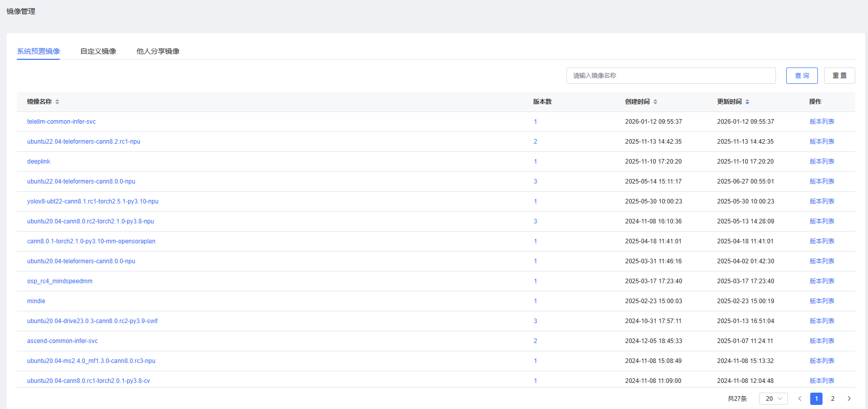This screenshot has height=409, width=868.
Task: Sort by 镜像名称 column sort icon
Action: tap(57, 102)
